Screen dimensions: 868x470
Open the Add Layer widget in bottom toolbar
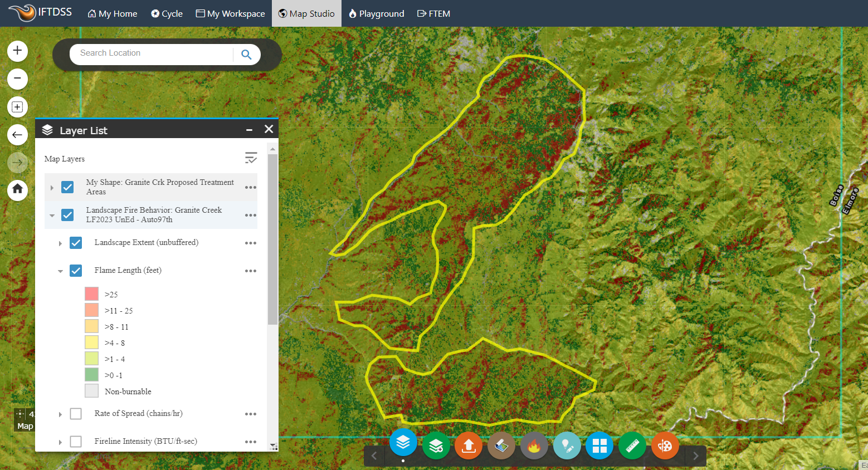pyautogui.click(x=436, y=445)
